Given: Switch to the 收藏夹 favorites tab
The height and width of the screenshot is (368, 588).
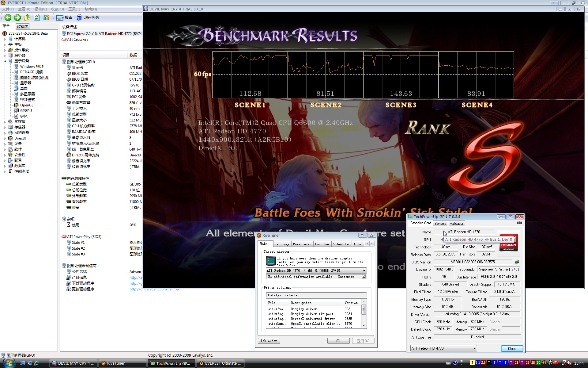Looking at the screenshot, I should click(23, 27).
